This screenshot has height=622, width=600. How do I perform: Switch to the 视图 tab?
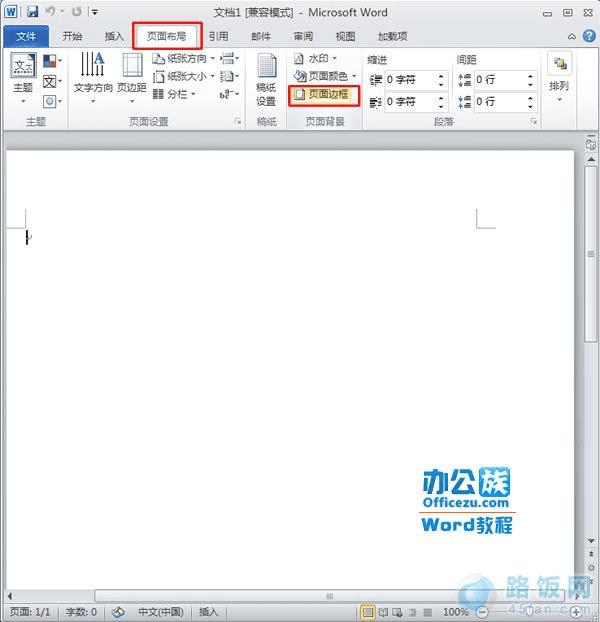pos(345,36)
